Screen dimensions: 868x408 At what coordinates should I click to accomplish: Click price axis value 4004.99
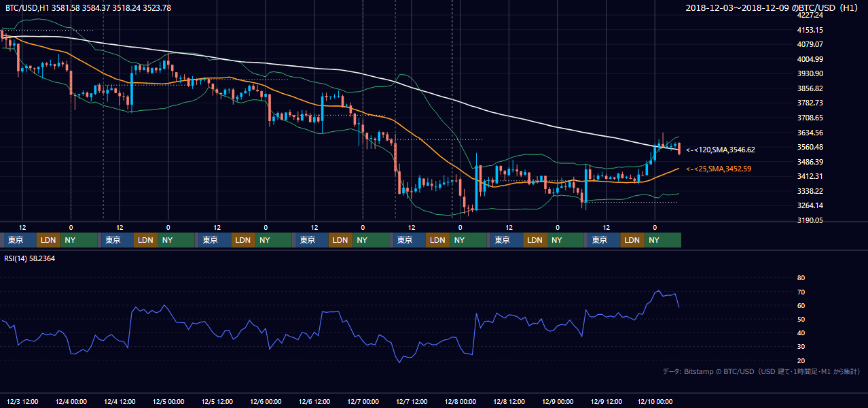(x=810, y=59)
